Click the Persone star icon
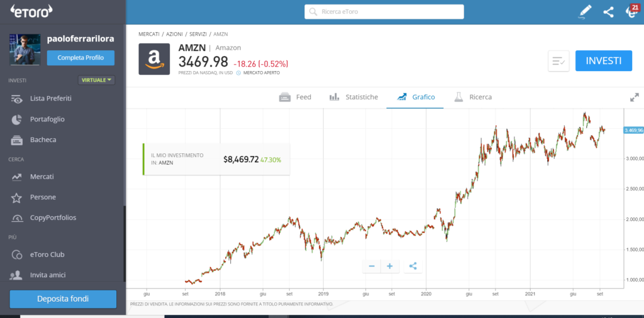The width and height of the screenshot is (644, 318). (x=16, y=198)
